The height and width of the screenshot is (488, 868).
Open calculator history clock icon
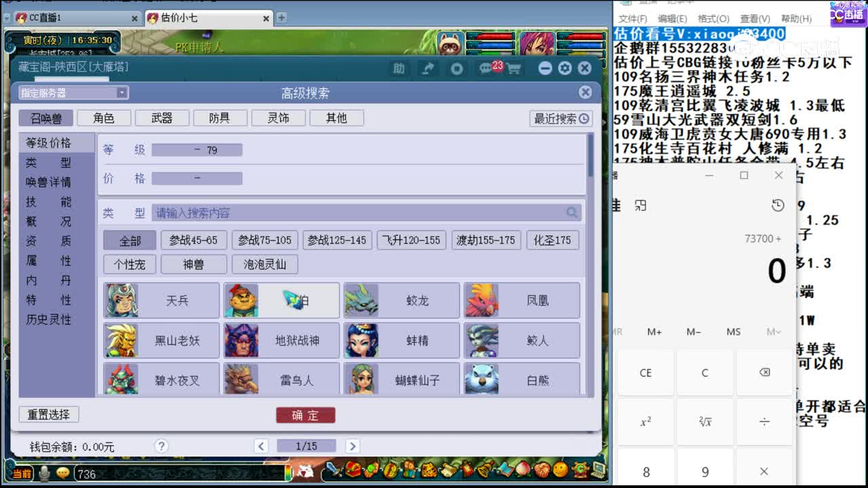778,205
